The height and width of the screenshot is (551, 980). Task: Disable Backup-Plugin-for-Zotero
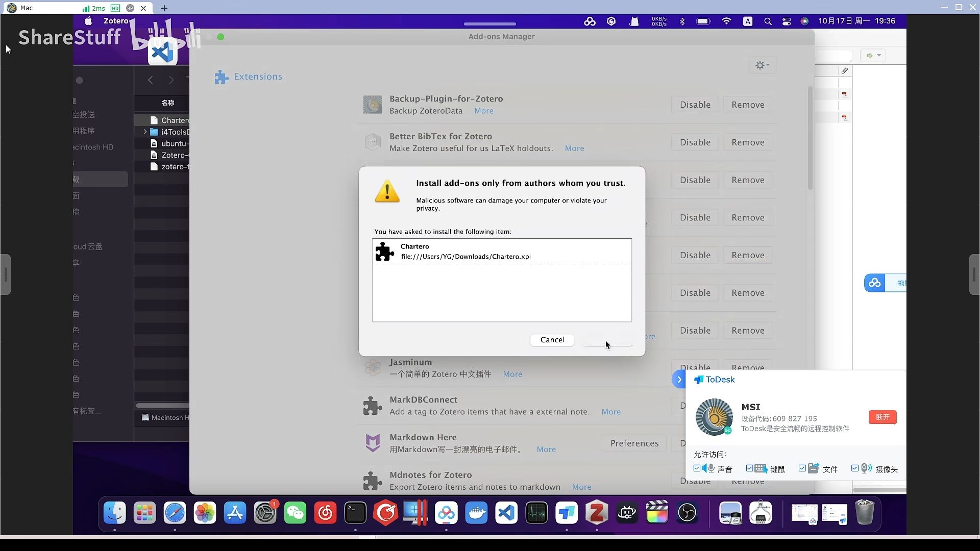(x=695, y=105)
